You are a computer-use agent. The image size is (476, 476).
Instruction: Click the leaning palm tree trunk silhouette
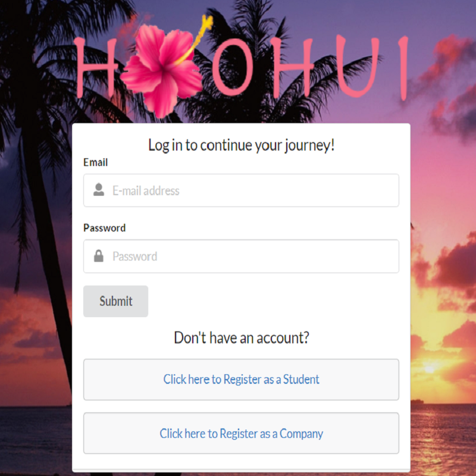(46, 243)
